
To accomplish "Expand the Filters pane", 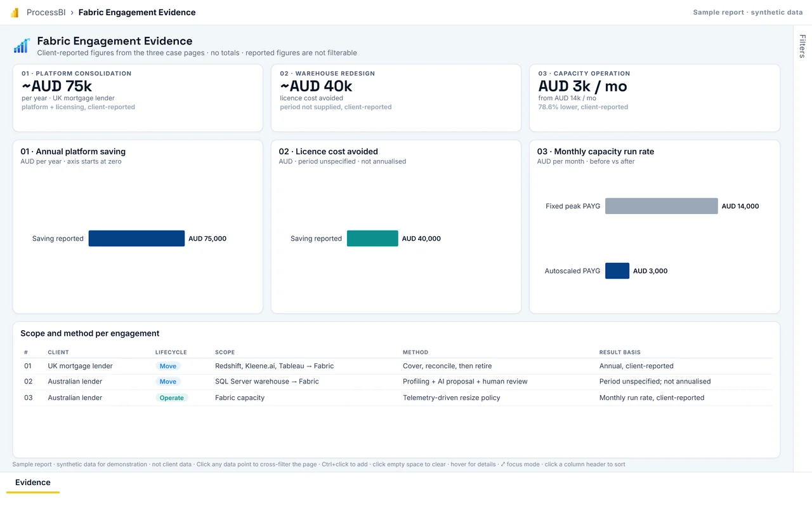I will (x=802, y=46).
